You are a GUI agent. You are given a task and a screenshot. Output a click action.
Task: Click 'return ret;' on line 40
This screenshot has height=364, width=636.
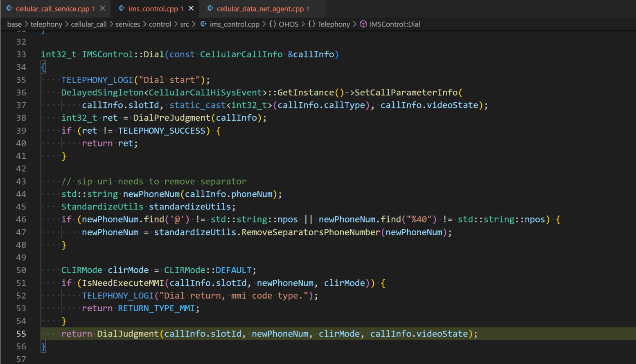(x=110, y=143)
